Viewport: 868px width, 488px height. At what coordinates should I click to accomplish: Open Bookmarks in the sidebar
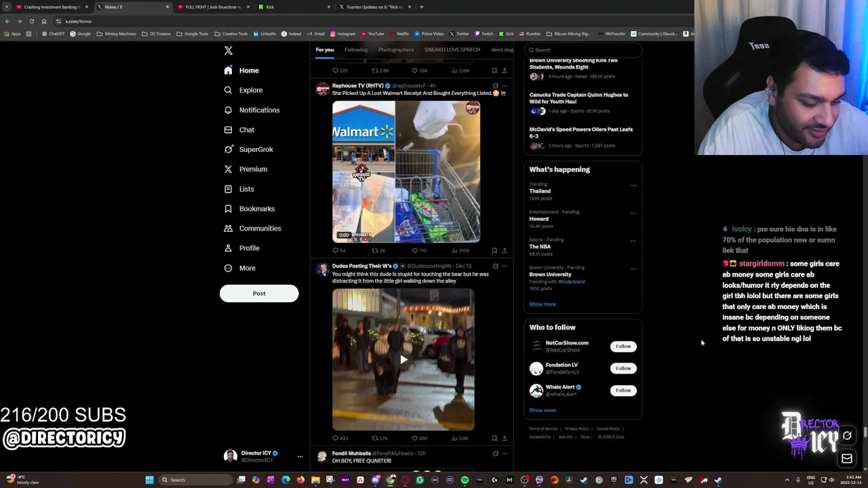pyautogui.click(x=249, y=209)
